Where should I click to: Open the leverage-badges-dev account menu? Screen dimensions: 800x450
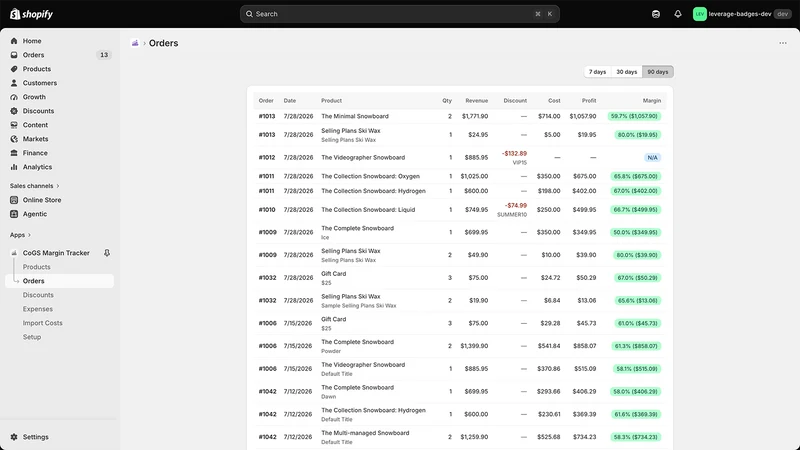click(741, 14)
